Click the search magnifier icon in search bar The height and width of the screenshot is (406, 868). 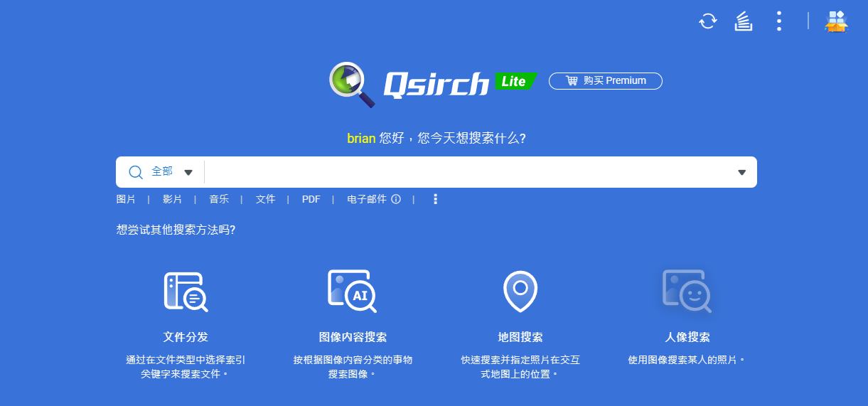(x=136, y=172)
